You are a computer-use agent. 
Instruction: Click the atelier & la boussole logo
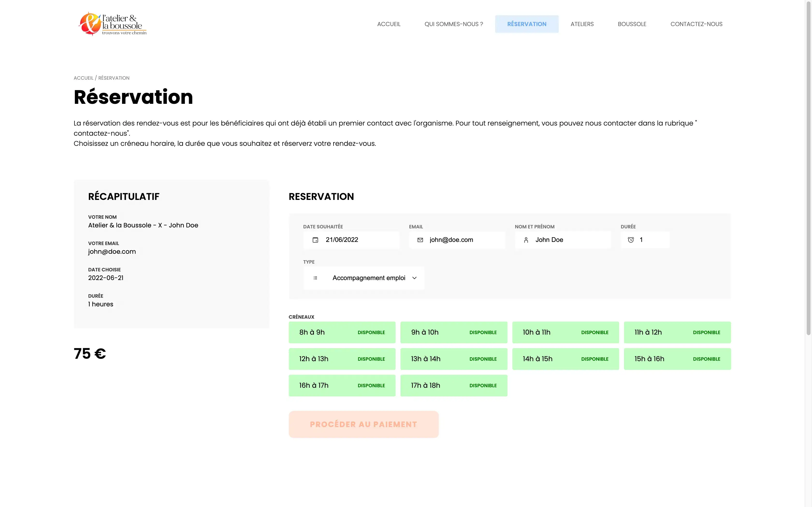pyautogui.click(x=112, y=24)
